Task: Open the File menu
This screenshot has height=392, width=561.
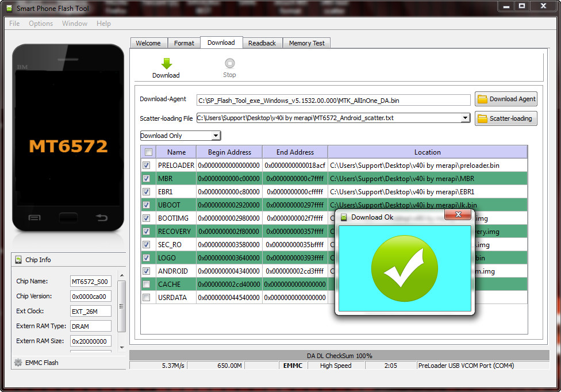Action: click(x=14, y=23)
